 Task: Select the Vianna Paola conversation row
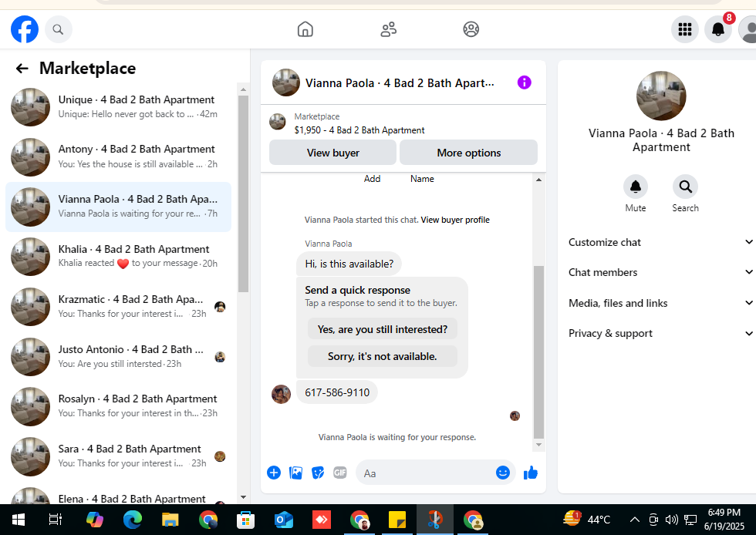point(119,207)
